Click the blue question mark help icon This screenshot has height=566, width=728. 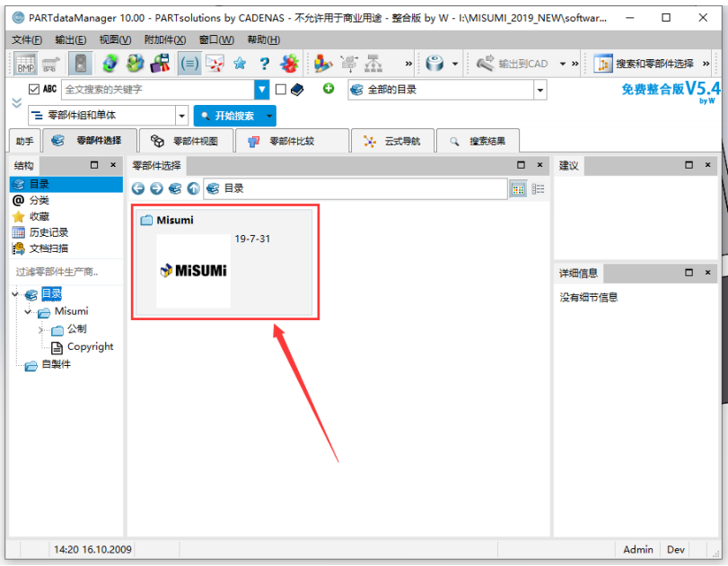(x=264, y=64)
